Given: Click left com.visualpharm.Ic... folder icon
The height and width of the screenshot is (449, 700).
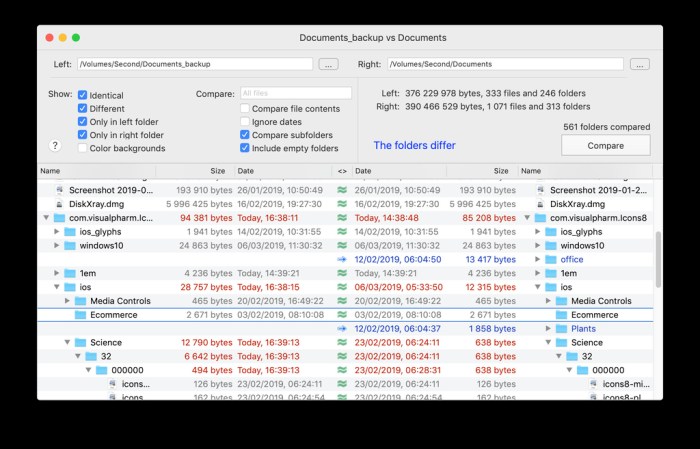Looking at the screenshot, I should tap(59, 218).
